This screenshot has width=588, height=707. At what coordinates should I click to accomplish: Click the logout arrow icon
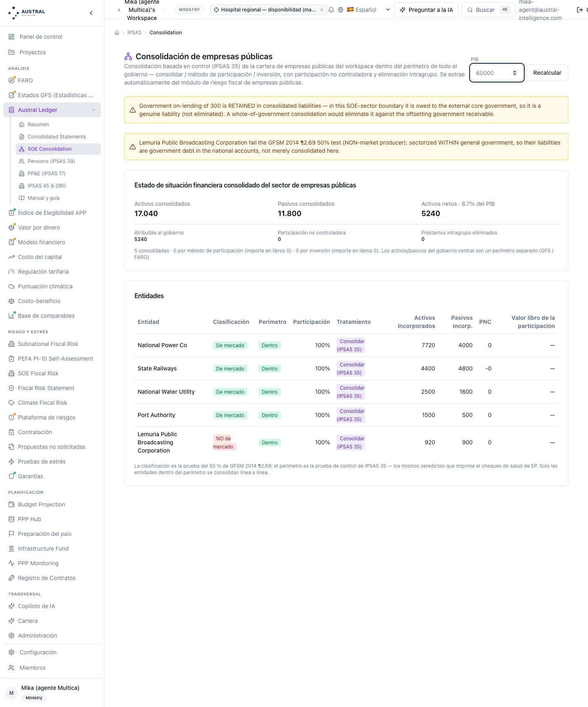579,10
